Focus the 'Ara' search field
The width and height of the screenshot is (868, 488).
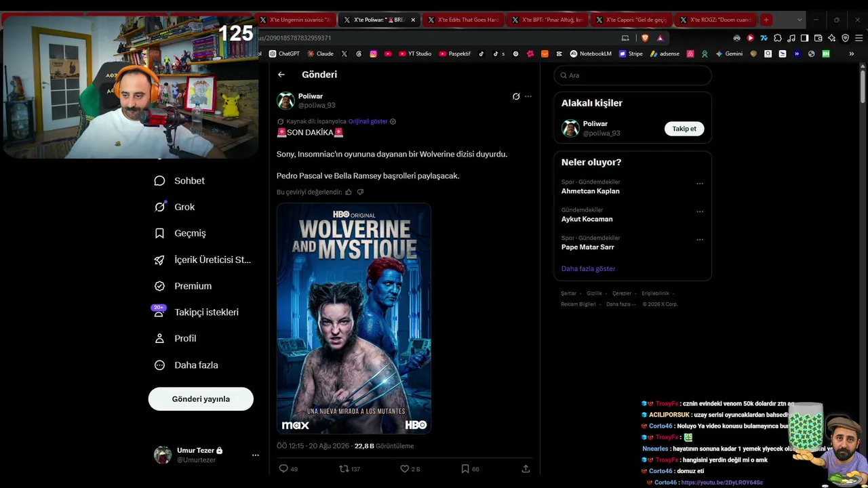coord(633,75)
